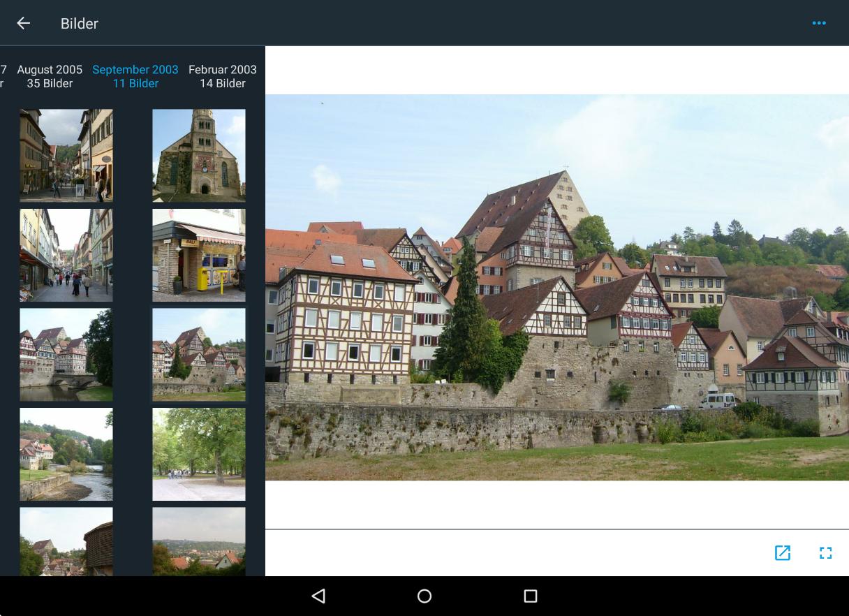Switch to Februar 2003 album tab

coord(222,76)
